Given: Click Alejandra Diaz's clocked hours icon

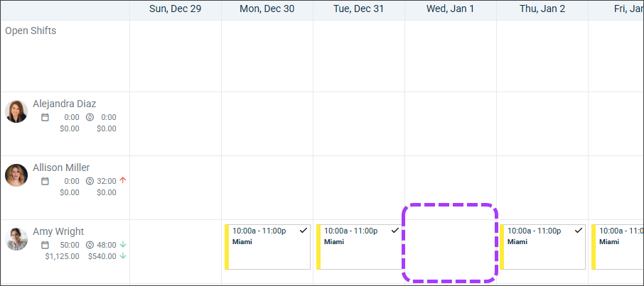Looking at the screenshot, I should (90, 117).
